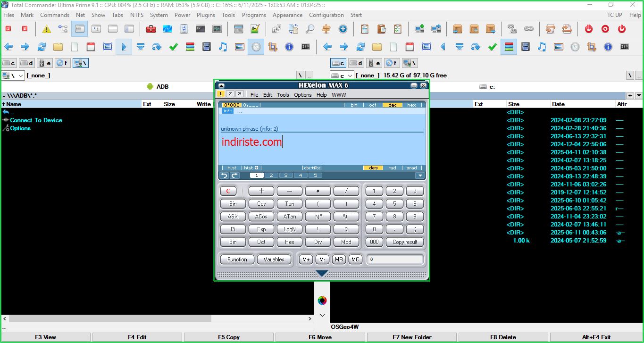Select the bin number base in HEXelon
This screenshot has height=343, width=644.
click(354, 105)
